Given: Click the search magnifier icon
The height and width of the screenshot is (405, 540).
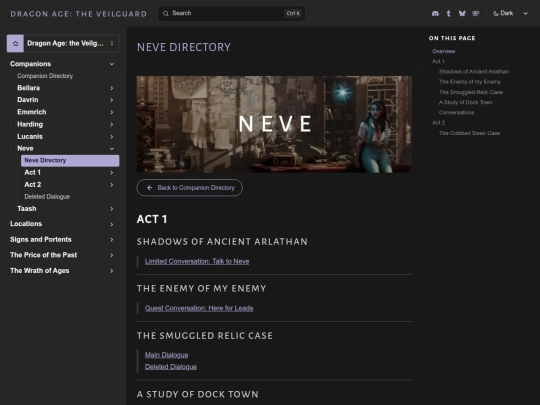Looking at the screenshot, I should tap(166, 13).
